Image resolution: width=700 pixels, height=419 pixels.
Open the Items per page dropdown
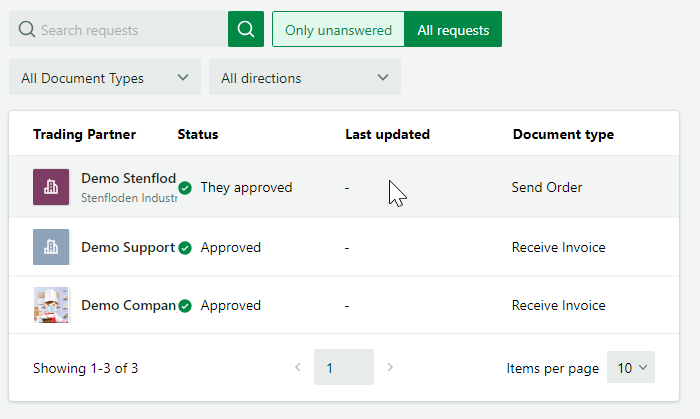pyautogui.click(x=631, y=367)
